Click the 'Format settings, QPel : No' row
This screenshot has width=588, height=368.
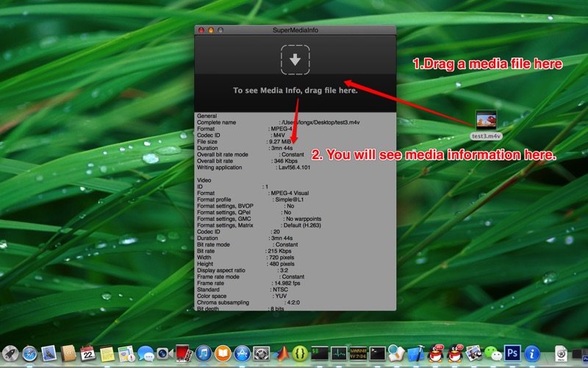[x=244, y=212]
